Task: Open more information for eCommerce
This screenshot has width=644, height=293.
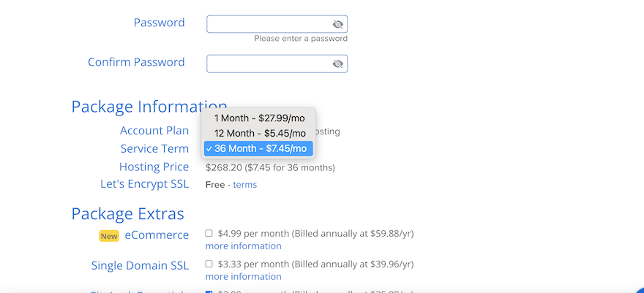Action: (243, 246)
